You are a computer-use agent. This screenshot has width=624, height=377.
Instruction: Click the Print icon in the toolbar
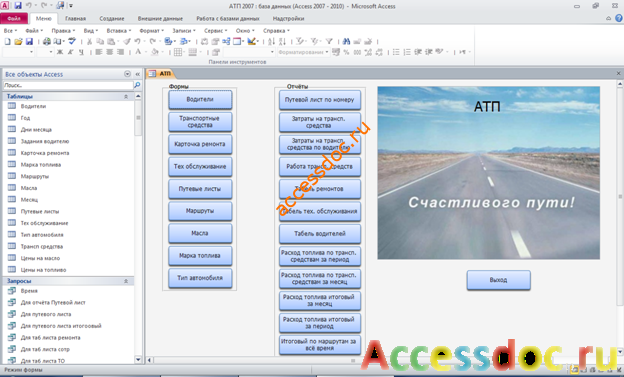[47, 41]
